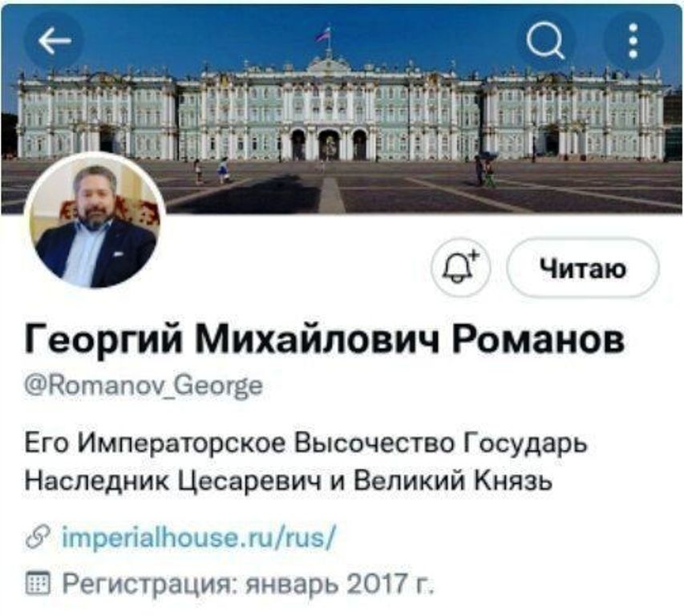Click the calendar icon next to Регистрация

tap(38, 583)
